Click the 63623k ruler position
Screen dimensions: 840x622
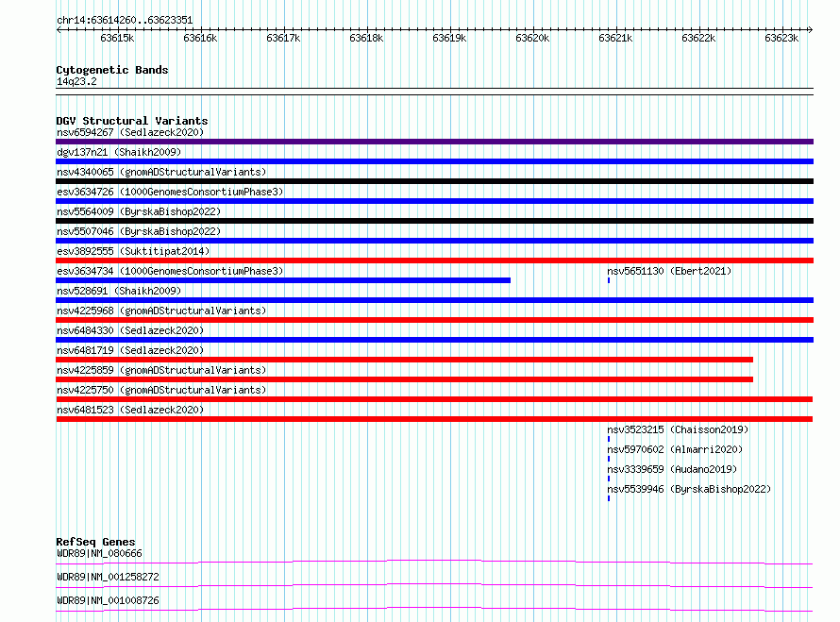pos(781,38)
